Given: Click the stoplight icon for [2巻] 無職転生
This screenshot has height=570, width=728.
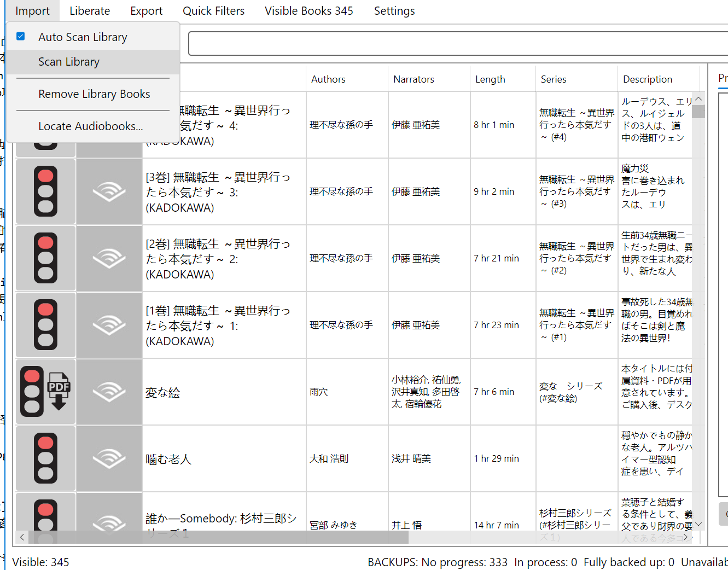Looking at the screenshot, I should [x=46, y=258].
